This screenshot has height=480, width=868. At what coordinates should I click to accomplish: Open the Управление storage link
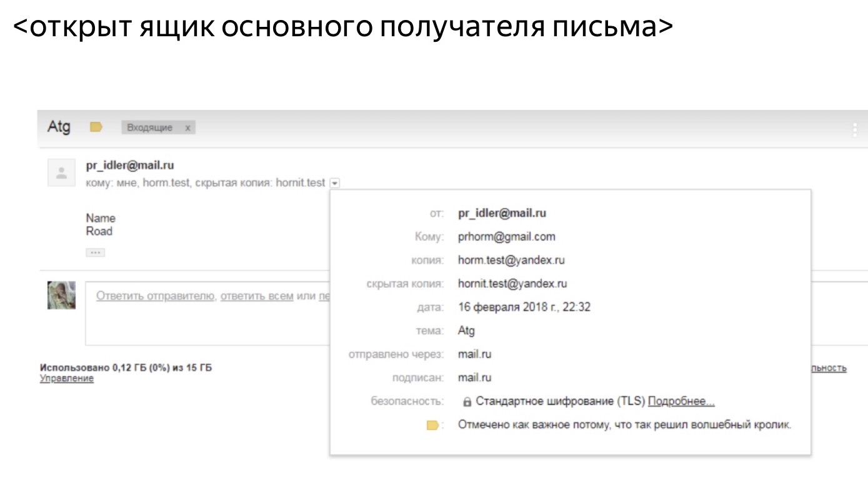[67, 378]
